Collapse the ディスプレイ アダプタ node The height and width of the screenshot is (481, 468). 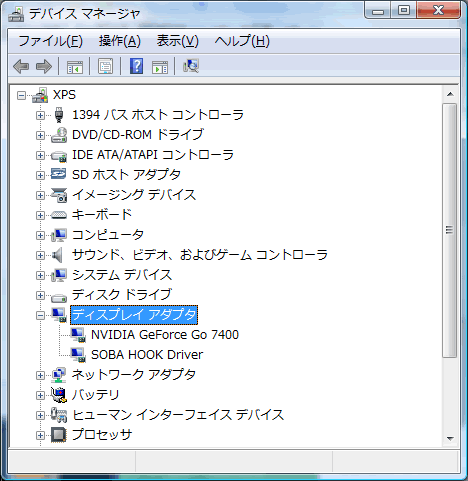tap(40, 315)
